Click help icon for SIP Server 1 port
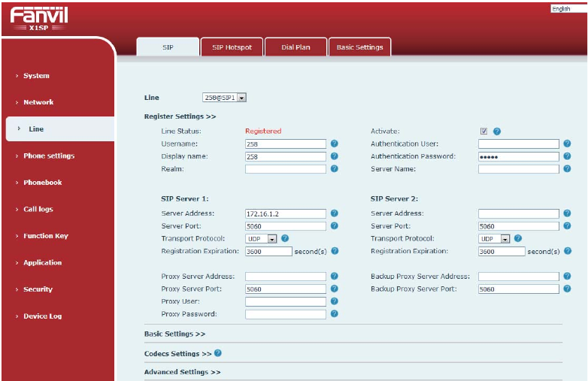This screenshot has height=381, width=588. coord(335,225)
